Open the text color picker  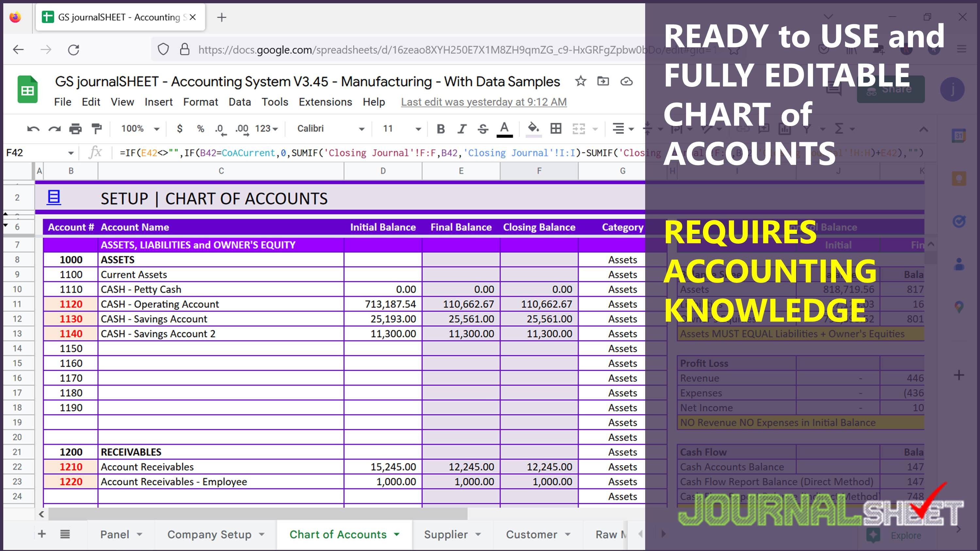click(x=504, y=129)
